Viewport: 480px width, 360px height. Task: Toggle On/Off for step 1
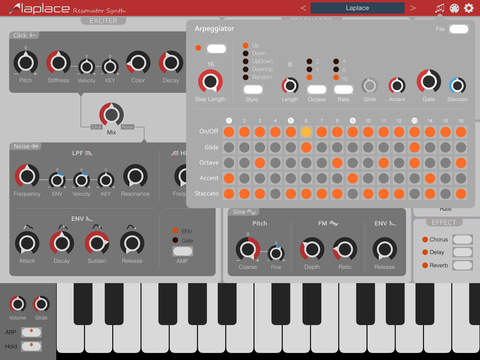click(x=229, y=132)
